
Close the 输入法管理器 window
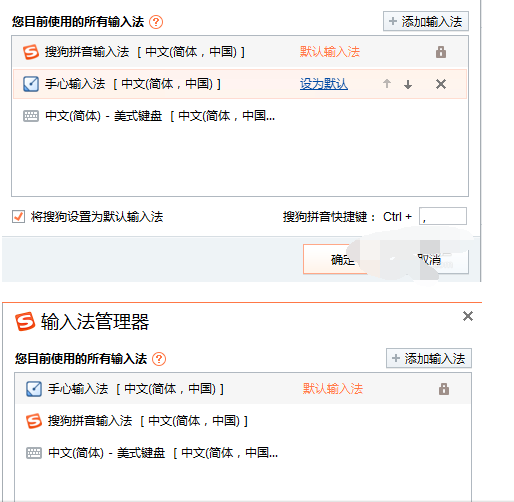point(468,316)
